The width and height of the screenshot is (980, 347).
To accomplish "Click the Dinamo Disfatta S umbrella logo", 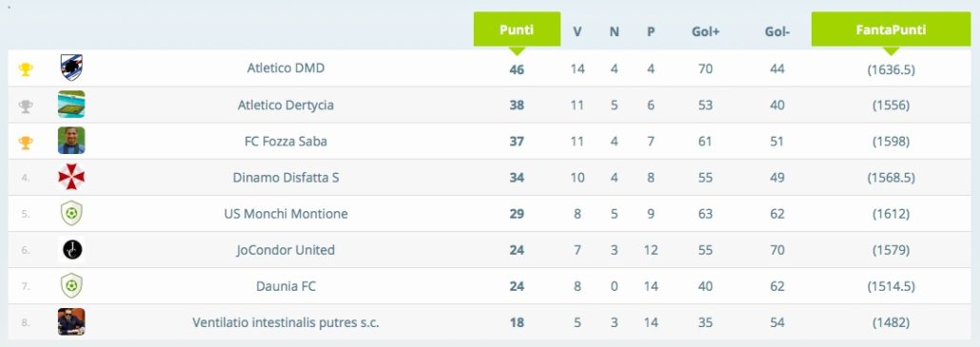I will 71,177.
